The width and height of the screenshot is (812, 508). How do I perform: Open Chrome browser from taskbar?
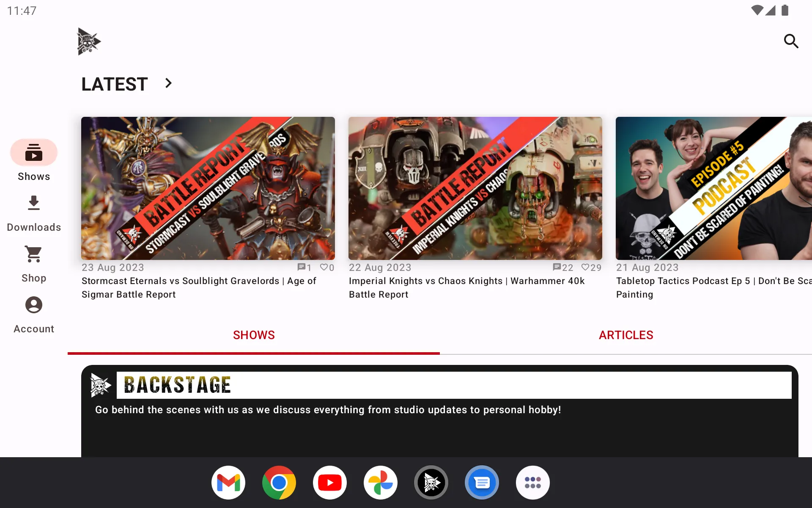pyautogui.click(x=279, y=482)
